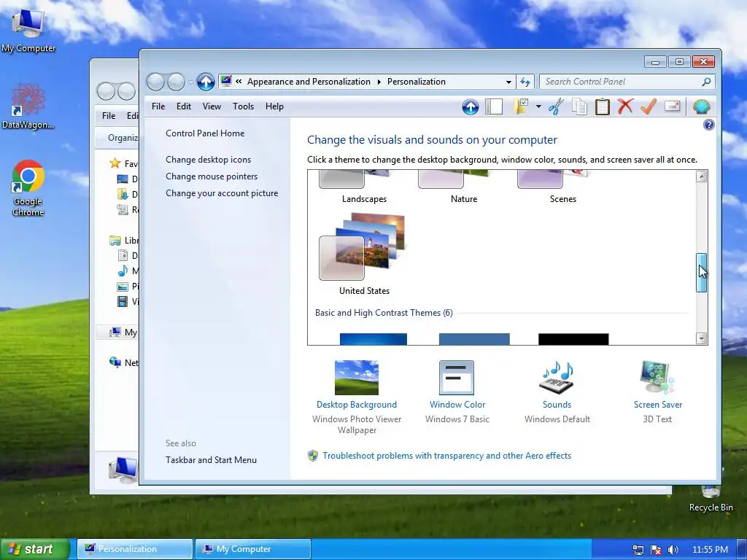Click the blue Help question mark icon
This screenshot has width=747, height=560.
[708, 125]
